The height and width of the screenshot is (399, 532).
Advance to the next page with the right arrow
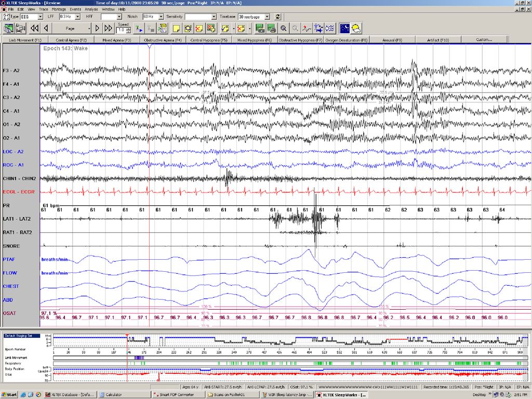97,29
